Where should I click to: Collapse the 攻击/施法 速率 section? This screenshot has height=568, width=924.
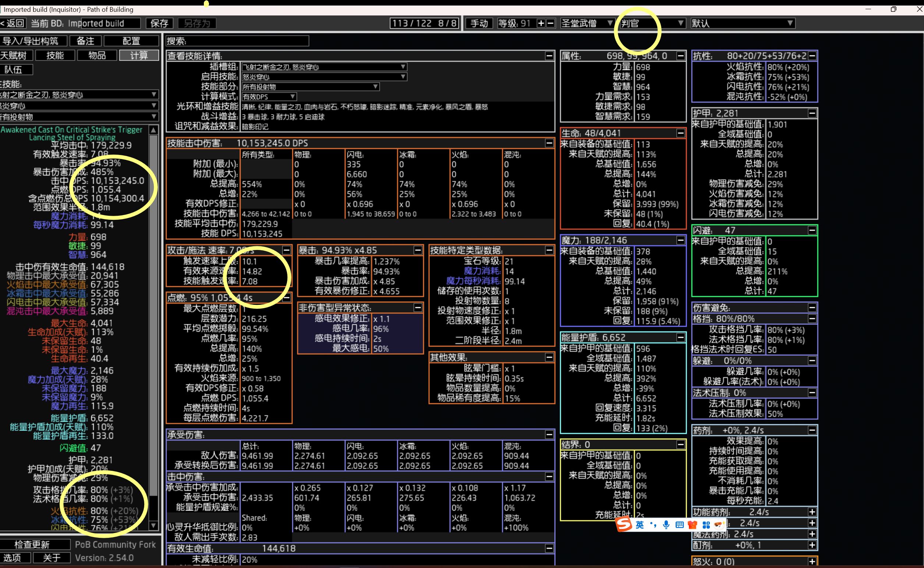[286, 250]
